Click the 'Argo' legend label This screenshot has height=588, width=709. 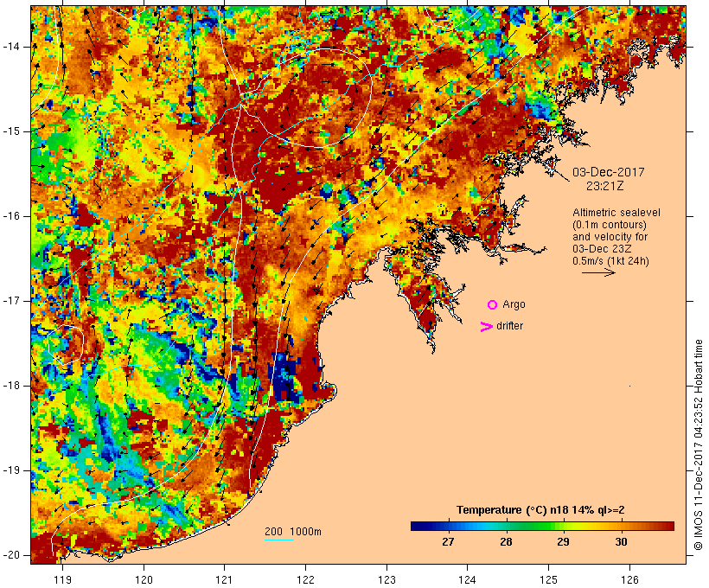(514, 305)
